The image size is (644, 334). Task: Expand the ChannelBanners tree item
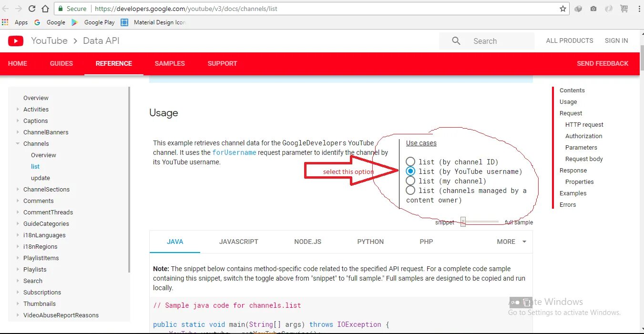point(18,132)
